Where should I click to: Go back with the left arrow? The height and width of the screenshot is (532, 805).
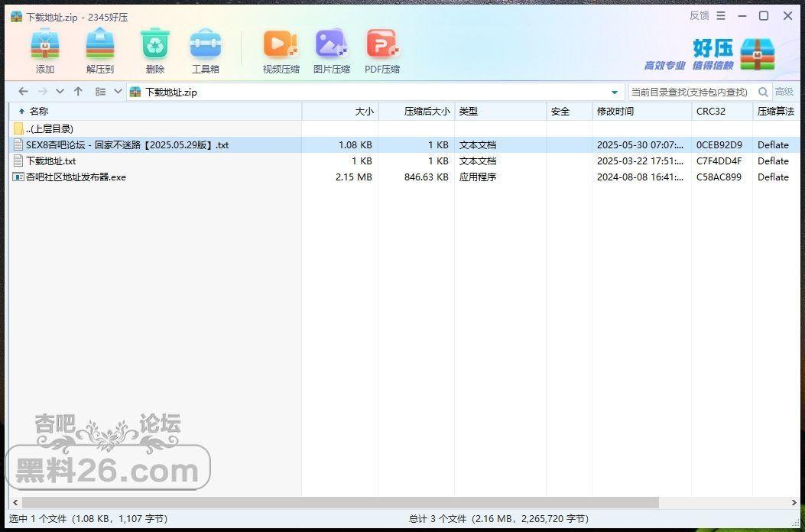(x=23, y=92)
